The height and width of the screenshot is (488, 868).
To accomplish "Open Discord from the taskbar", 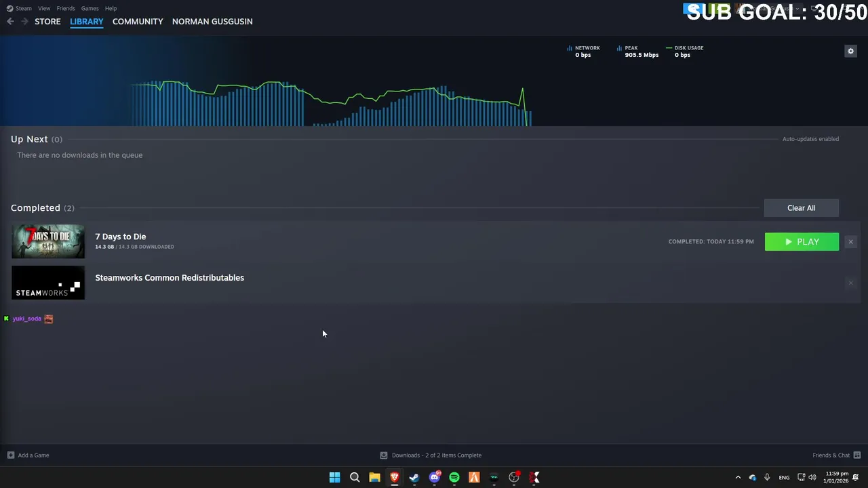I will pyautogui.click(x=434, y=477).
